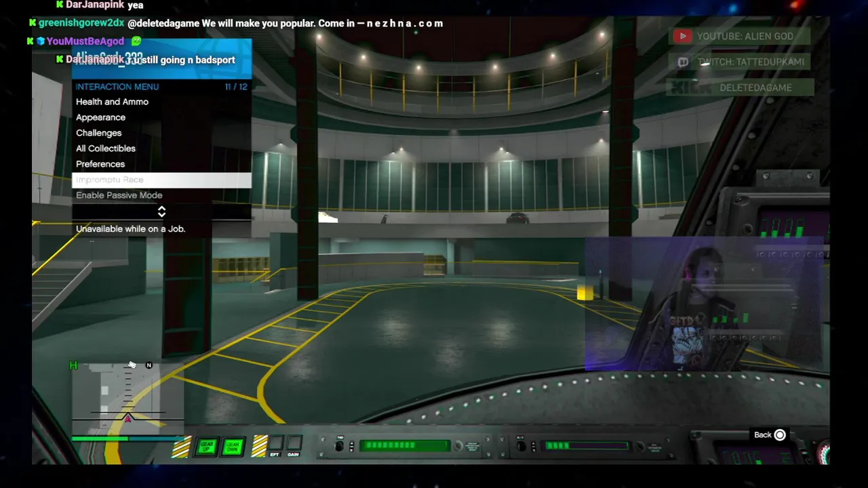868x488 pixels.
Task: Click the blue armor bar under minimap
Action: tap(156, 439)
